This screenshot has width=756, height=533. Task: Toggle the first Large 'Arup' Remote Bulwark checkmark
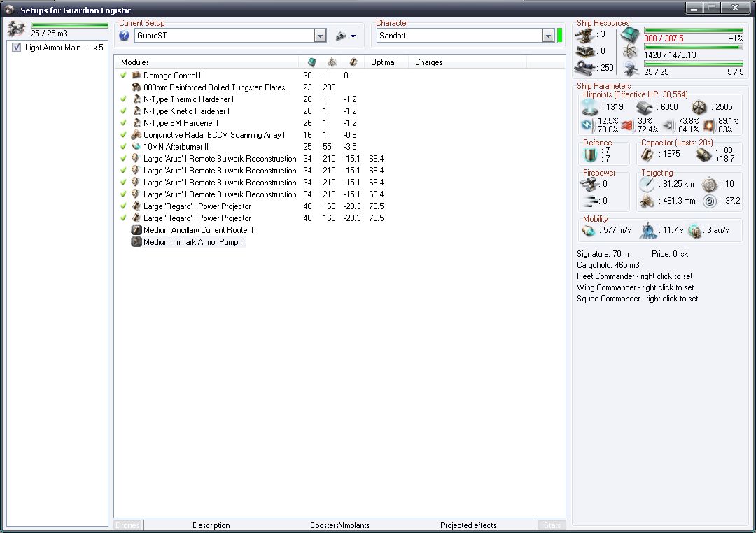[x=123, y=159]
